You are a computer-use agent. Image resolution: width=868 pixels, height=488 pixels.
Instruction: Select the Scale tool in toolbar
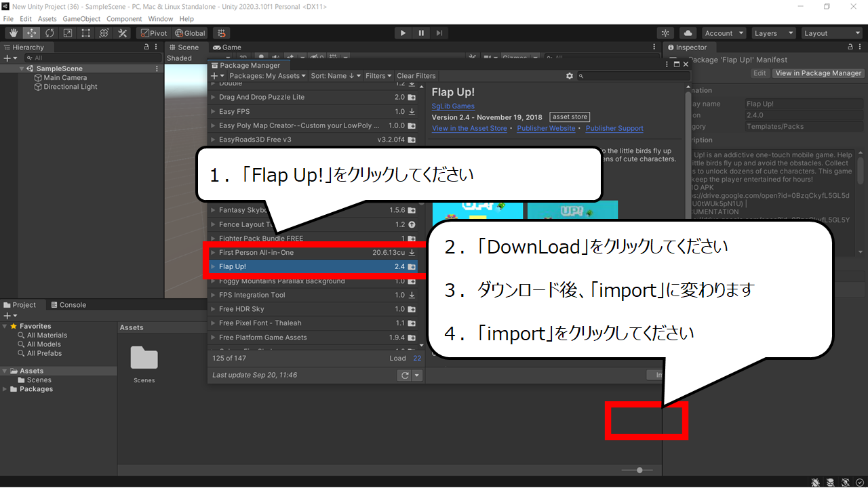pos(68,33)
